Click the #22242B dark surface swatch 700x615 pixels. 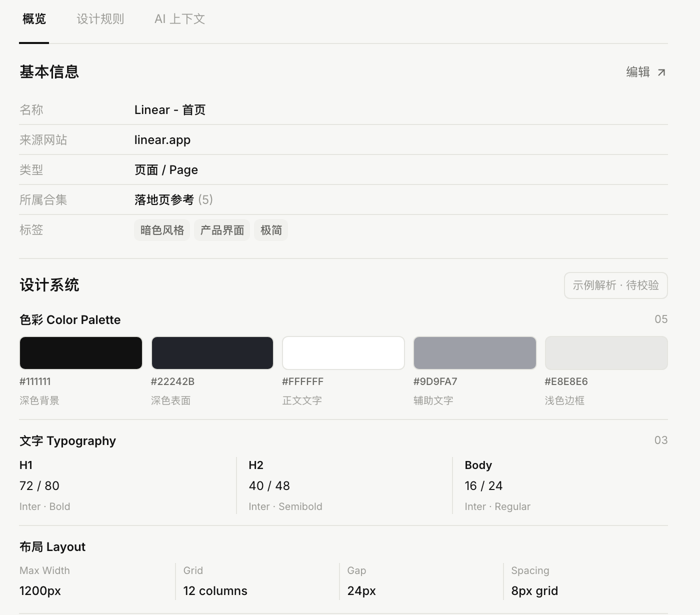(212, 353)
